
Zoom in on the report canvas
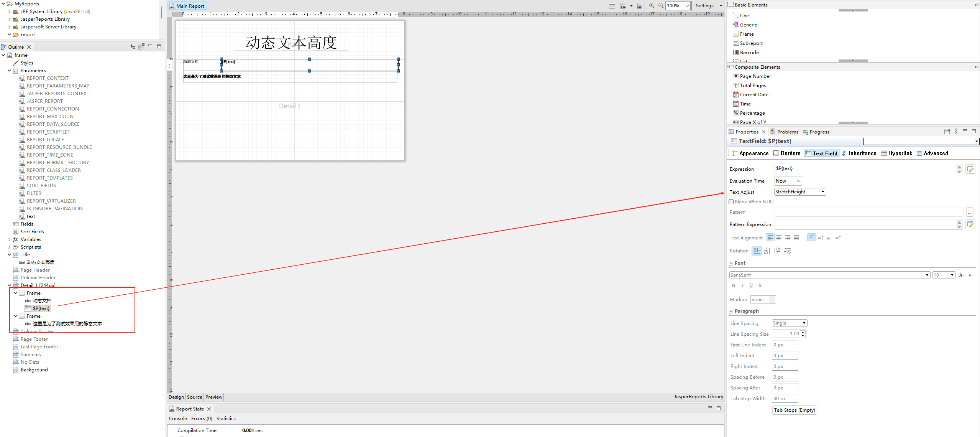pyautogui.click(x=651, y=6)
